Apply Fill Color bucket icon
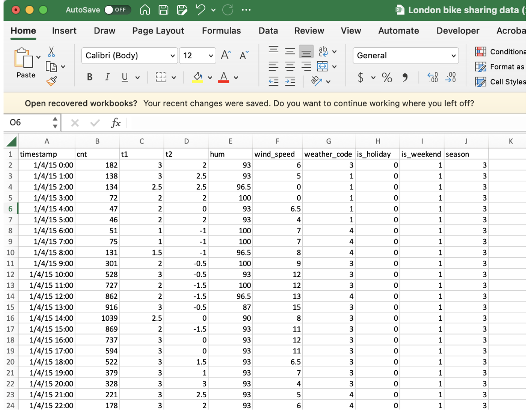 pyautogui.click(x=198, y=77)
